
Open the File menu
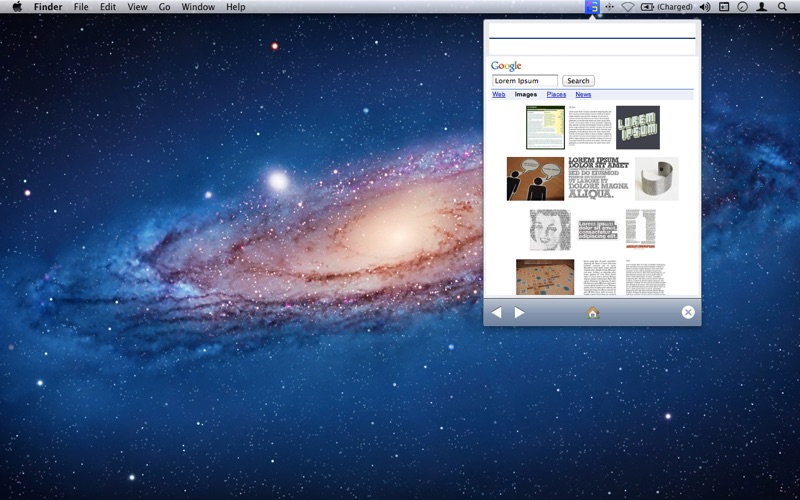coord(81,7)
